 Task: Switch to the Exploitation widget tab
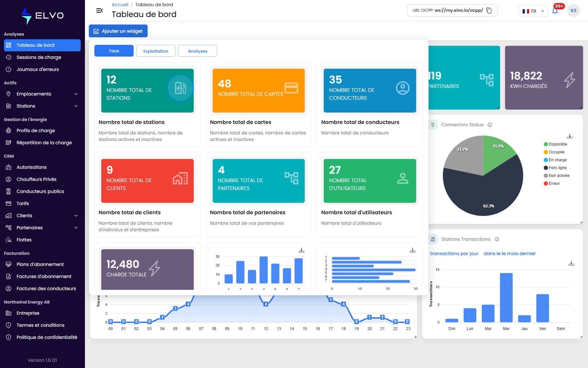pos(156,51)
